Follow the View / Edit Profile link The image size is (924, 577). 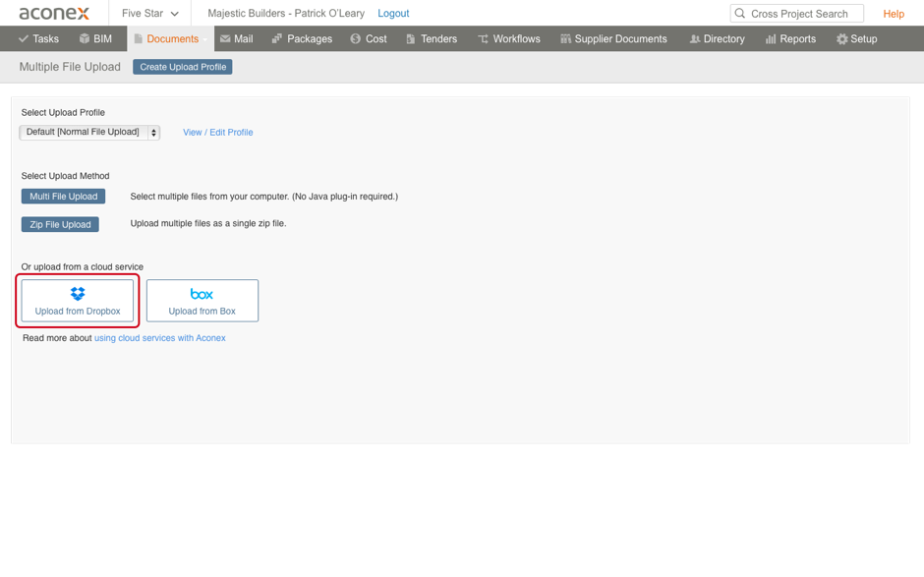click(218, 133)
